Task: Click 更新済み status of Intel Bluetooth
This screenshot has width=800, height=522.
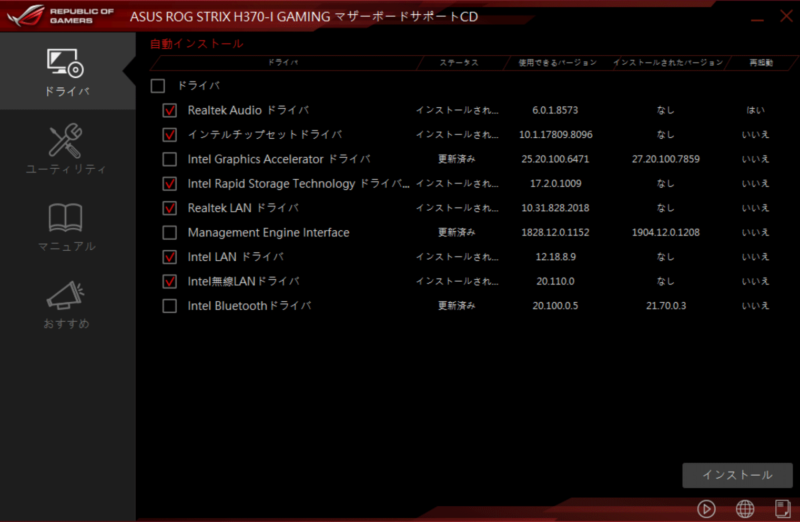Action: tap(457, 306)
